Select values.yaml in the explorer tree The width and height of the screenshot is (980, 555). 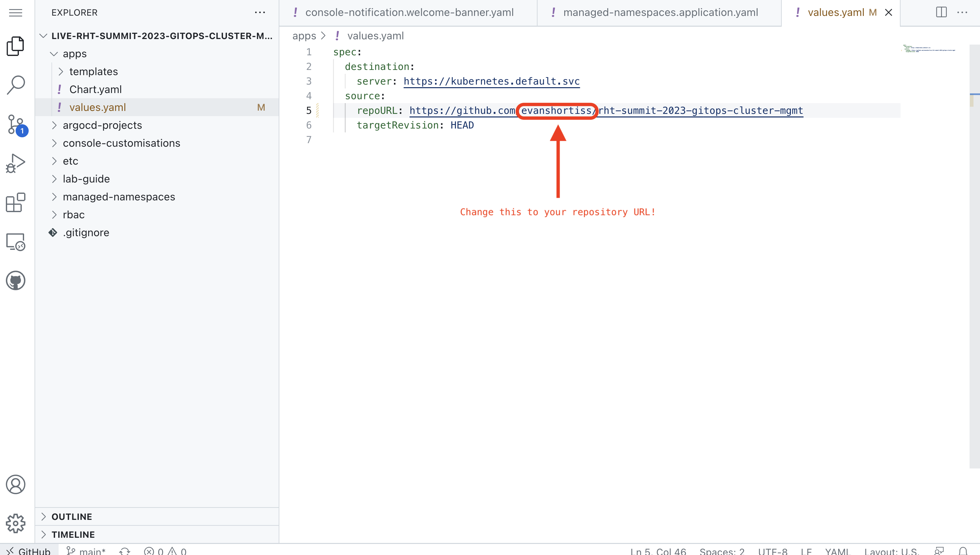[157, 107]
